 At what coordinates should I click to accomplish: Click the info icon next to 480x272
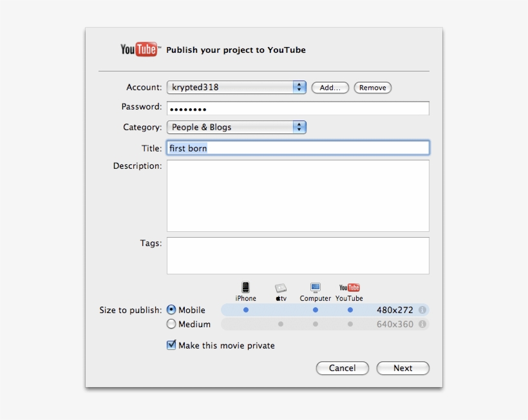tap(424, 309)
